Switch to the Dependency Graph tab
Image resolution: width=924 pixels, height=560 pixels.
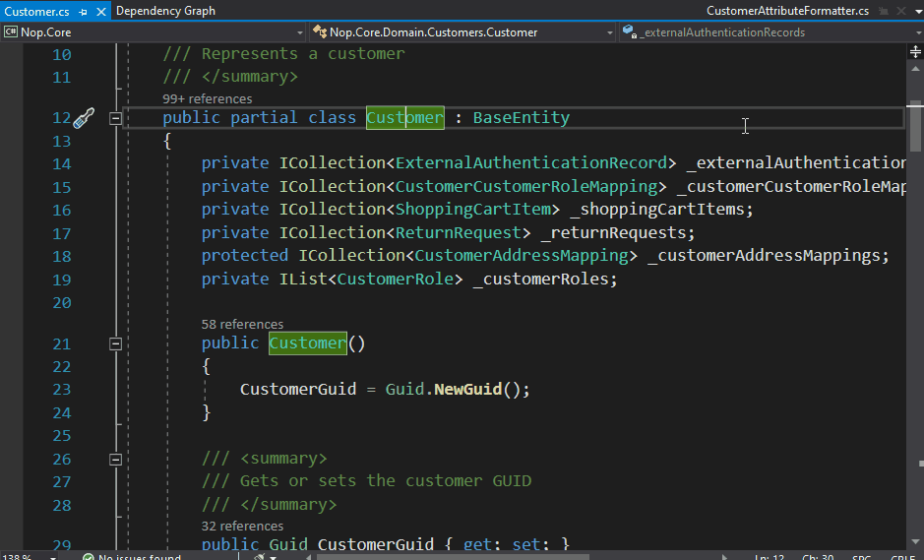(x=165, y=11)
